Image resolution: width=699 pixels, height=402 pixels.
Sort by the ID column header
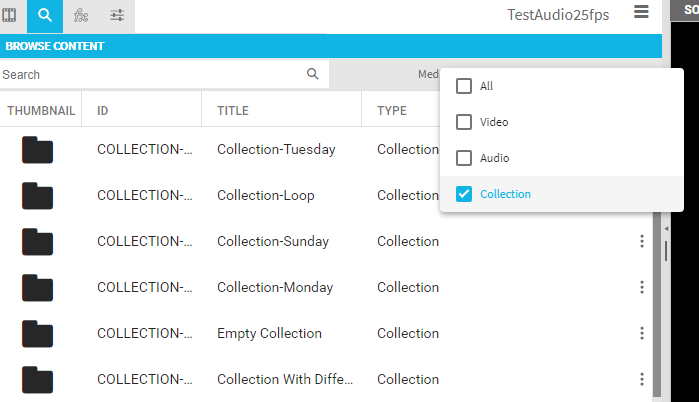[x=103, y=111]
